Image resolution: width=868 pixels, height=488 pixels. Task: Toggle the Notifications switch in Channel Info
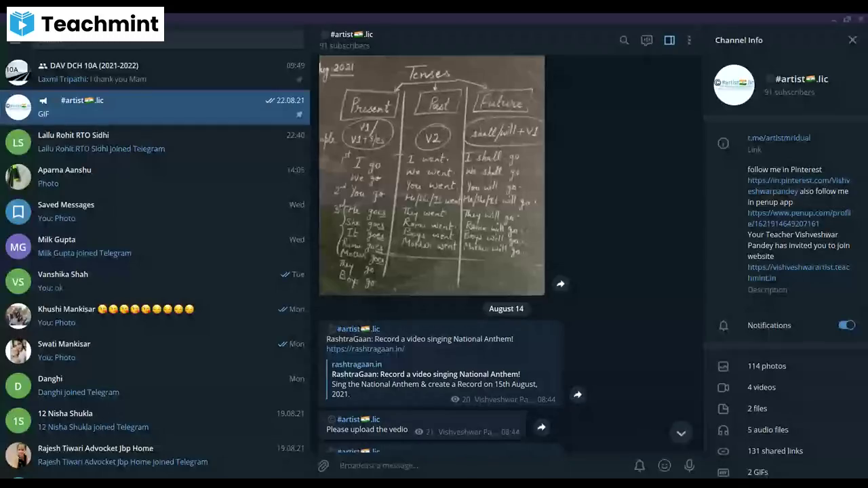846,325
